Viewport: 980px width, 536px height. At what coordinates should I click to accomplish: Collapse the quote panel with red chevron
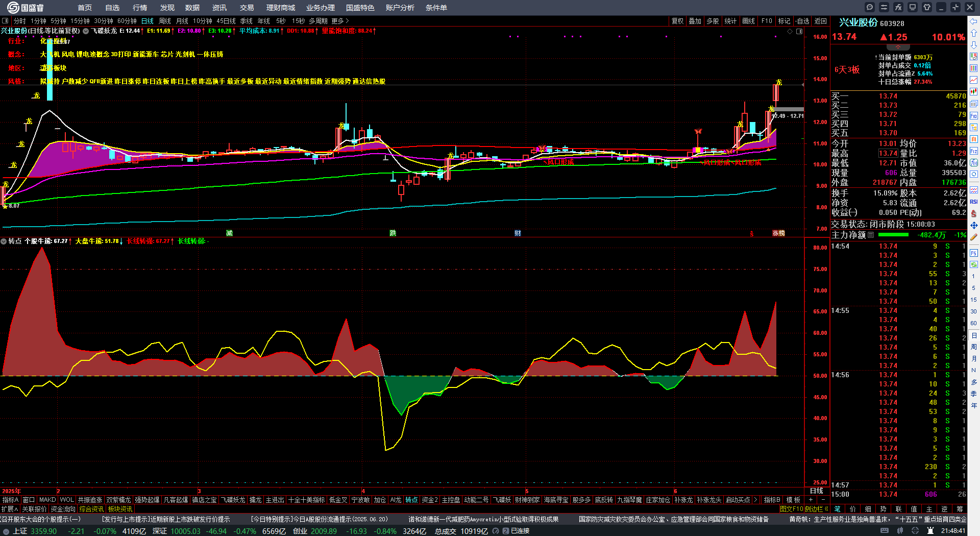click(x=898, y=47)
